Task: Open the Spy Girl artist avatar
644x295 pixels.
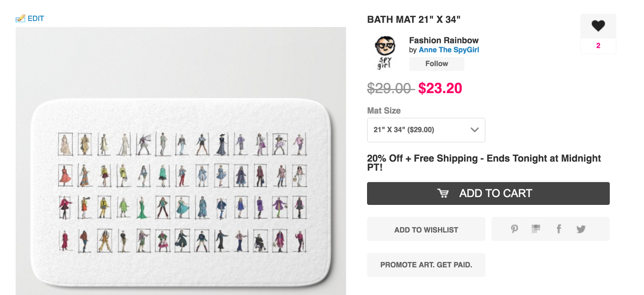Action: pyautogui.click(x=385, y=52)
